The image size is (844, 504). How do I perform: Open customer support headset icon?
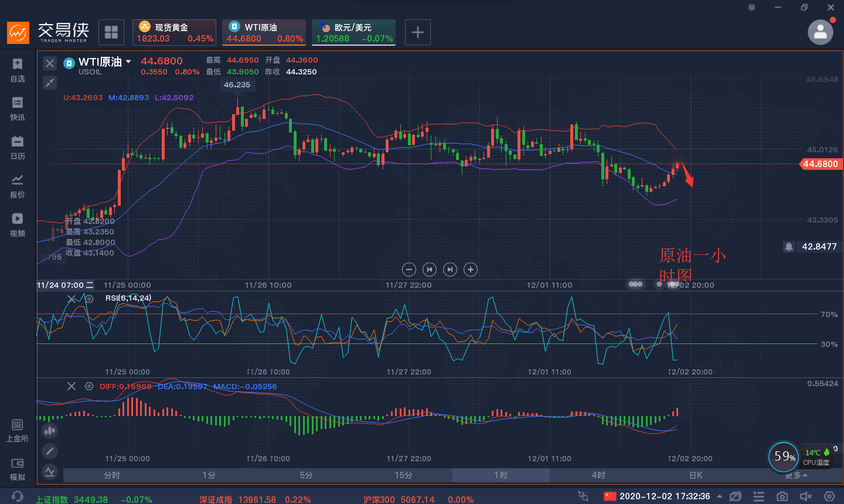tap(18, 496)
